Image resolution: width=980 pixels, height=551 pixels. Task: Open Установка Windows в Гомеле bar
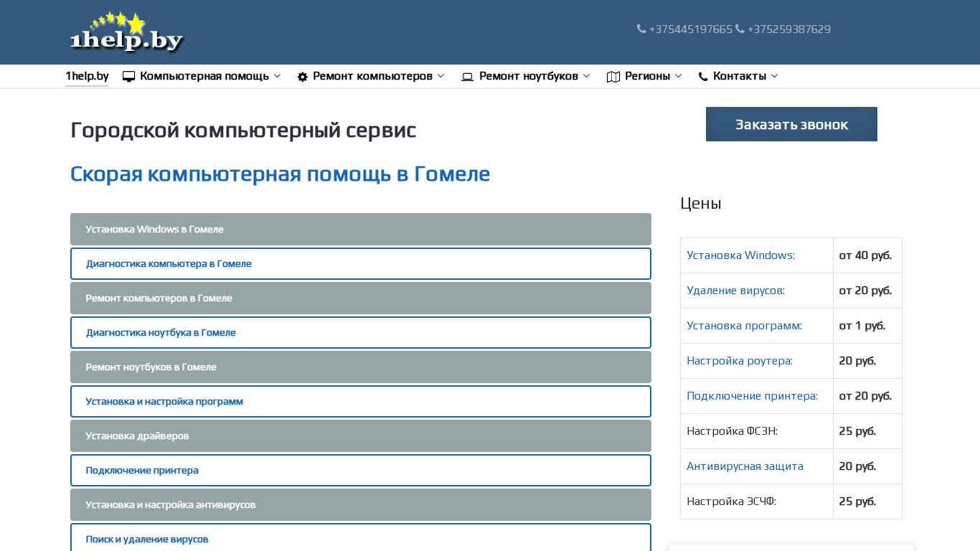361,230
